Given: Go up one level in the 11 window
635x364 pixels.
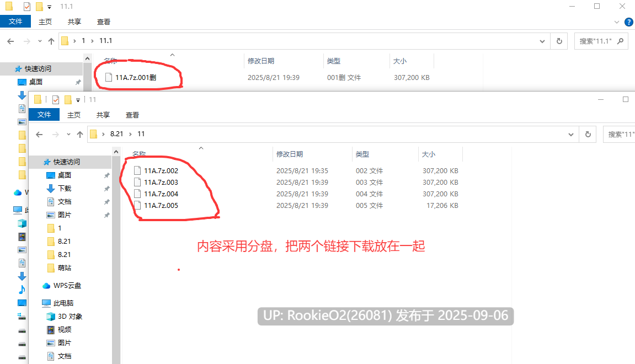Looking at the screenshot, I should click(x=80, y=134).
